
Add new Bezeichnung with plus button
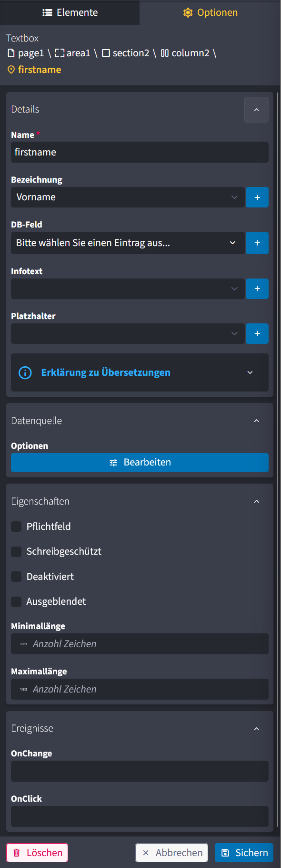[x=257, y=197]
